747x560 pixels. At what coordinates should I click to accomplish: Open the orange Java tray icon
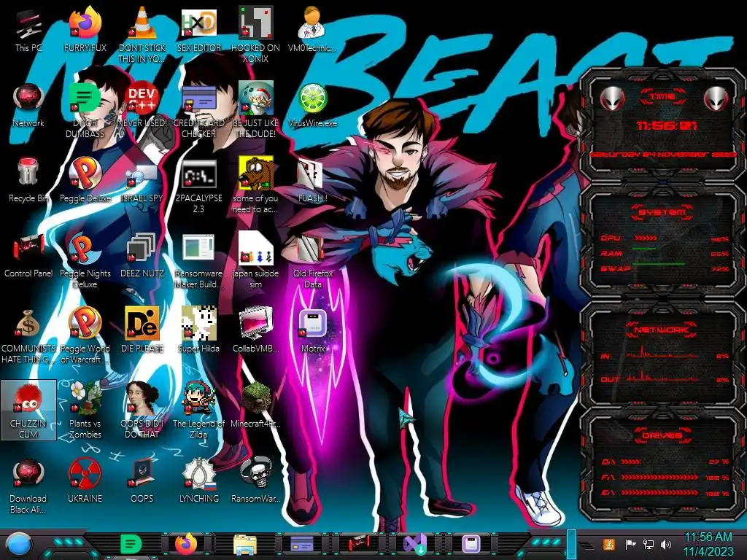click(x=609, y=544)
